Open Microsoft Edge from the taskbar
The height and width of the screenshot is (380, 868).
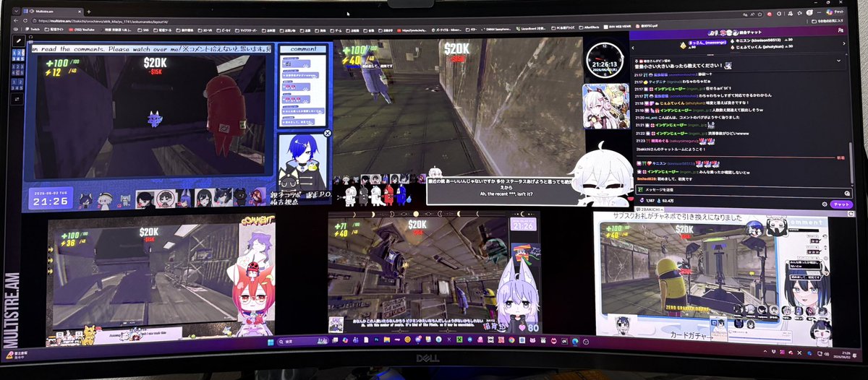pos(574,341)
